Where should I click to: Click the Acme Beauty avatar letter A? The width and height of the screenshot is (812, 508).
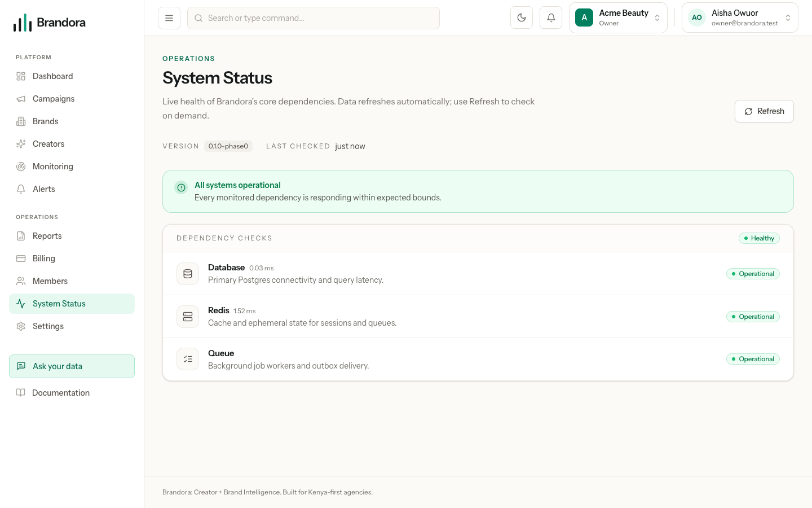tap(584, 18)
